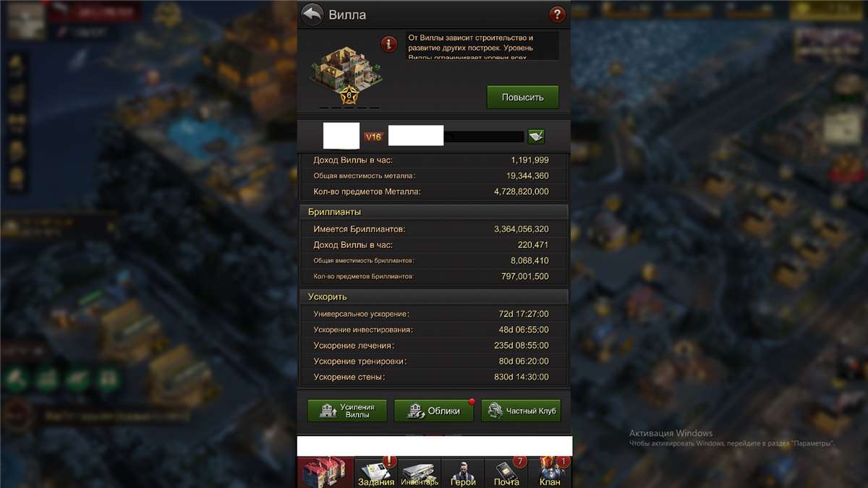
Task: Open the Герои heroes icon
Action: (x=463, y=473)
